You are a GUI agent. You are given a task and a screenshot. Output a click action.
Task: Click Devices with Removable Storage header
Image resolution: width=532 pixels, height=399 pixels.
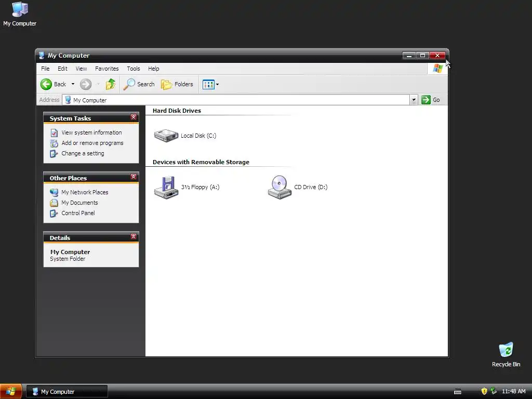coord(201,162)
